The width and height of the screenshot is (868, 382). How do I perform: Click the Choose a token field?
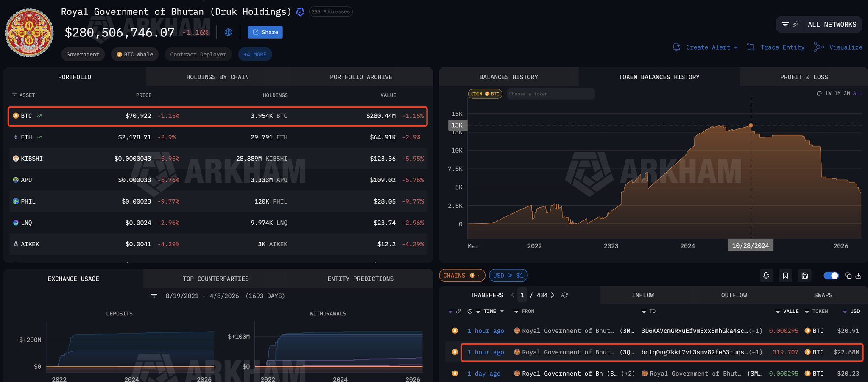click(550, 94)
